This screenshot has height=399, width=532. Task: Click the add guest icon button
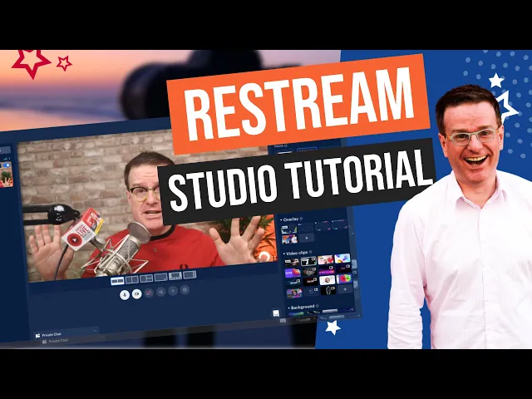[x=160, y=292]
